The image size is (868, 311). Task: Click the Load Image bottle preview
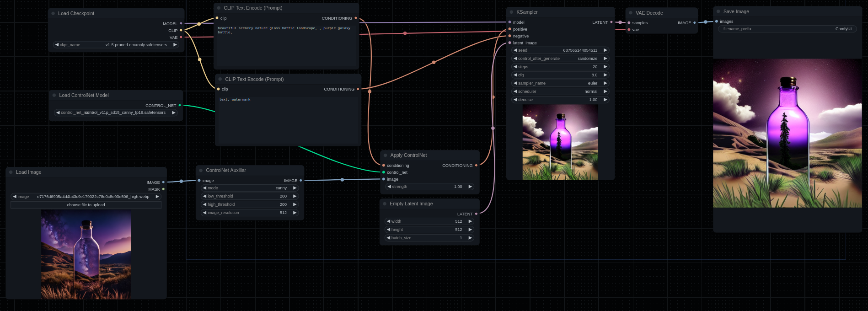tap(86, 255)
